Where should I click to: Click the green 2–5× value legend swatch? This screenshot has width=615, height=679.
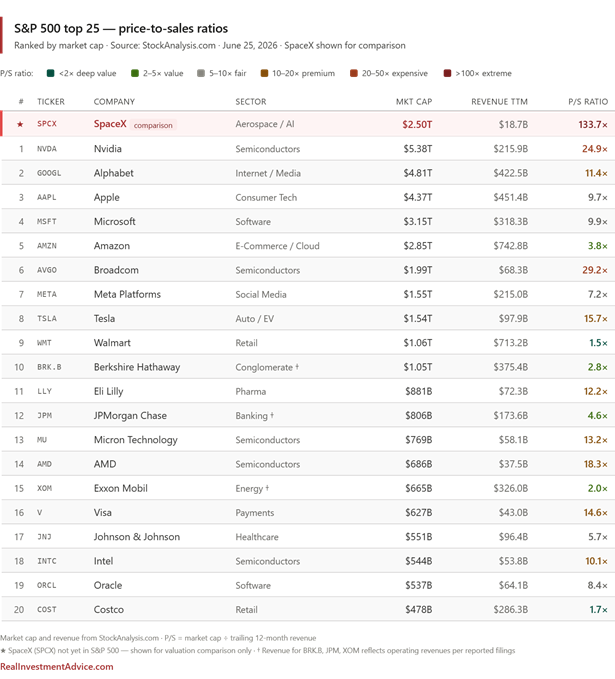(135, 73)
